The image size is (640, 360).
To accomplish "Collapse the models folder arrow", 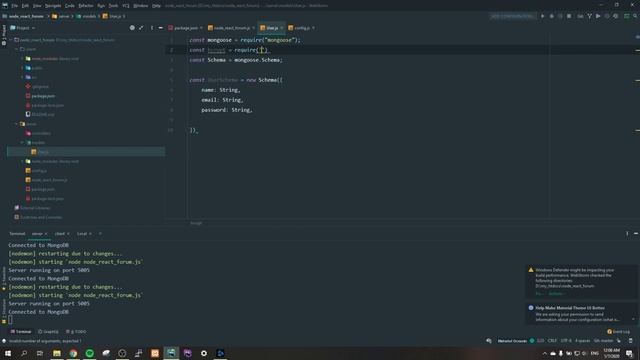I will click(22, 142).
